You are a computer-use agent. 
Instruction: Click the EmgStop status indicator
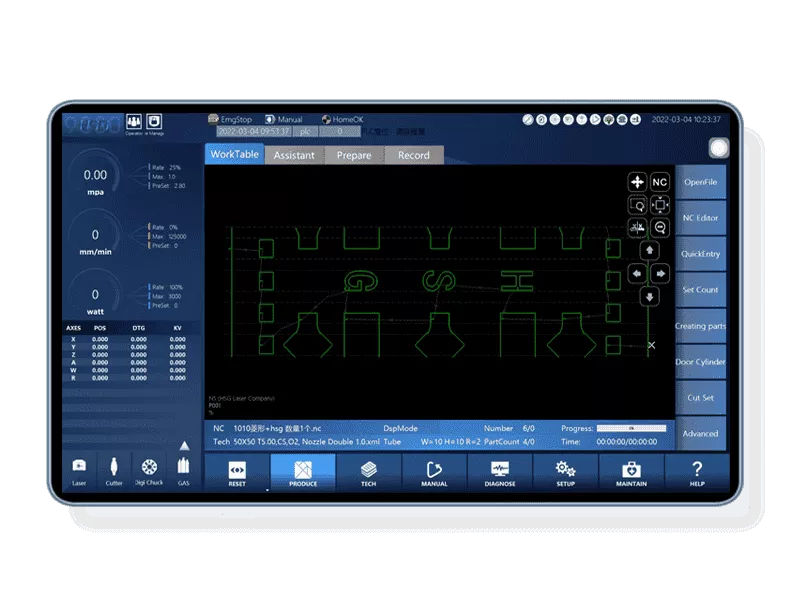click(x=230, y=119)
